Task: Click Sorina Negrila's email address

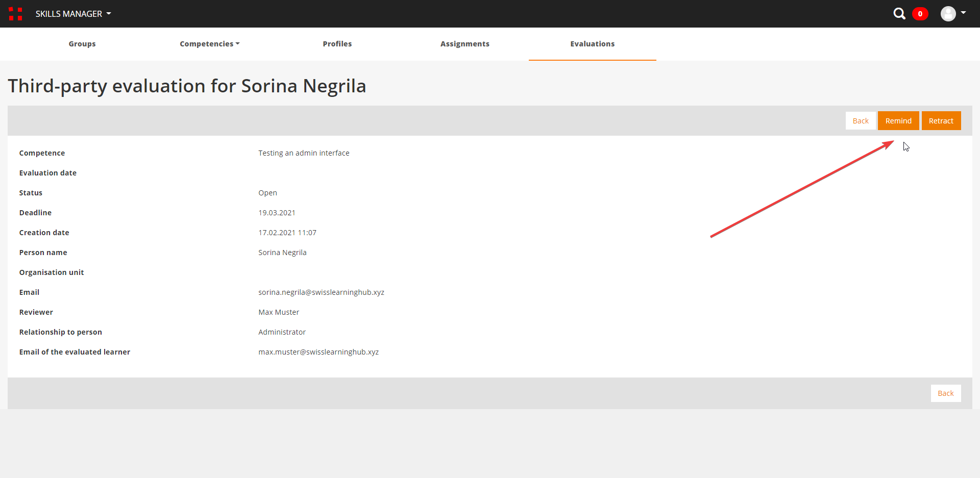Action: (x=321, y=292)
